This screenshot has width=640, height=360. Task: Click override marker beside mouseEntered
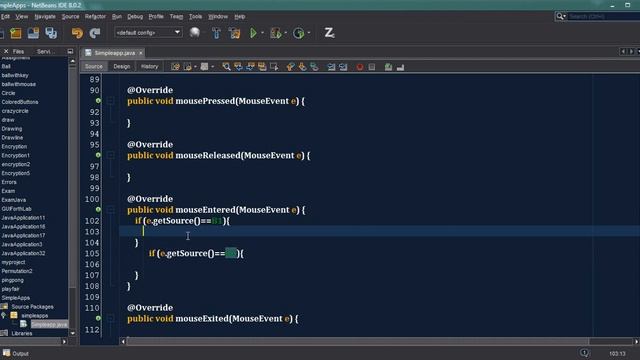point(98,209)
